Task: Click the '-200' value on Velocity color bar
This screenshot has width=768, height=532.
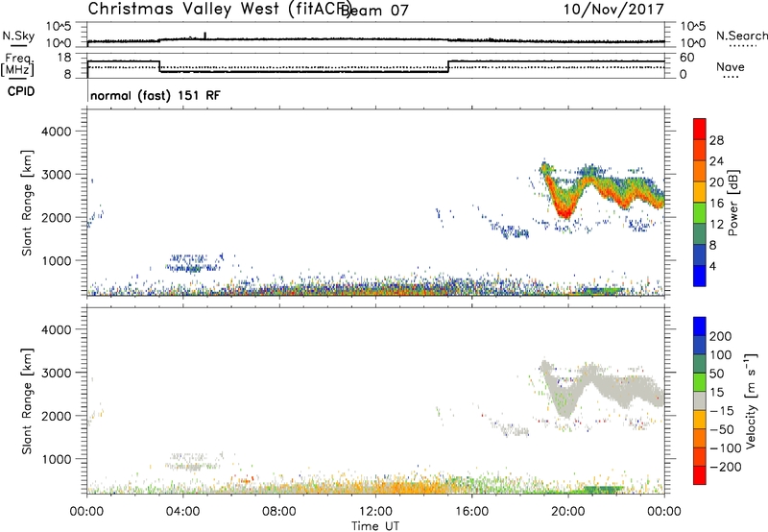Action: click(725, 467)
